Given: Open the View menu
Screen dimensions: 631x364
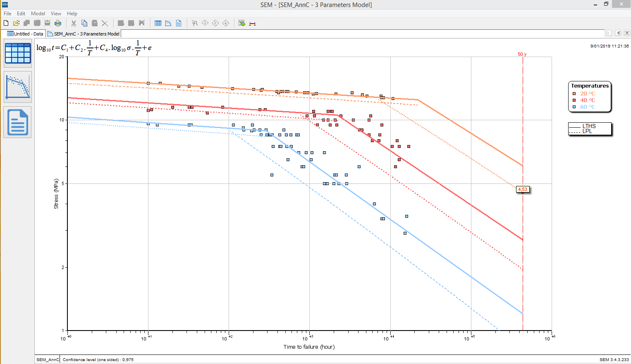Looking at the screenshot, I should 56,14.
